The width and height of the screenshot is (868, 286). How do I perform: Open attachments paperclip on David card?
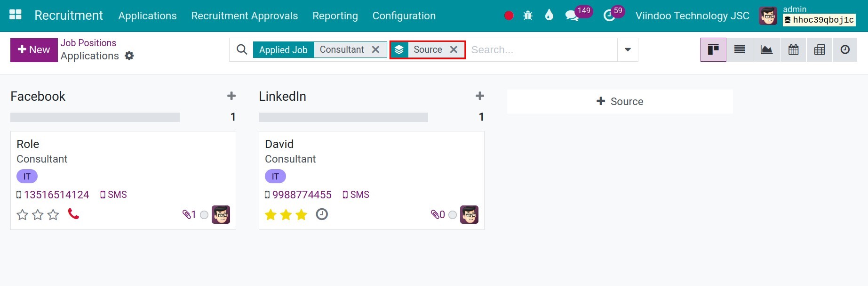438,215
